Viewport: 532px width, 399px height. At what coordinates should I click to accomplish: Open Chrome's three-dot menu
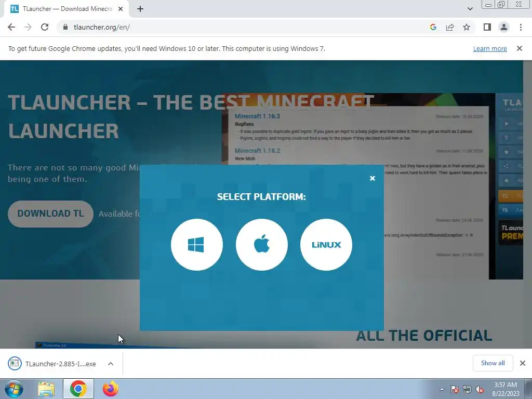point(521,27)
